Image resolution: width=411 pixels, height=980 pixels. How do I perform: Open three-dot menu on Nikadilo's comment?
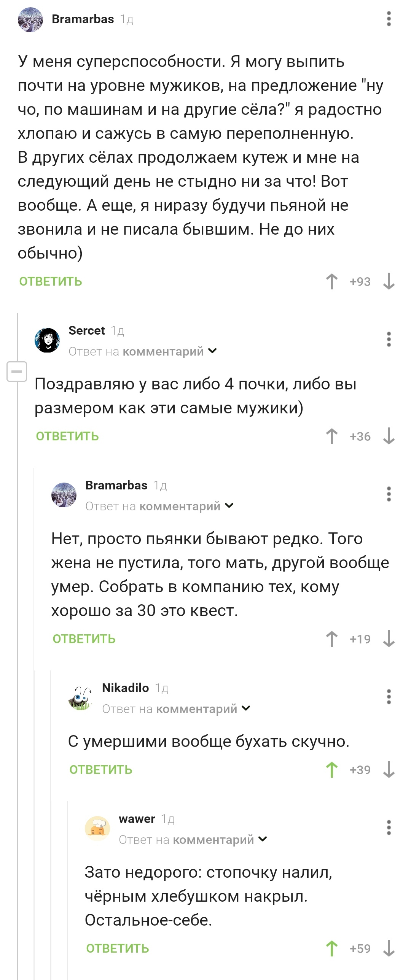pyautogui.click(x=389, y=697)
